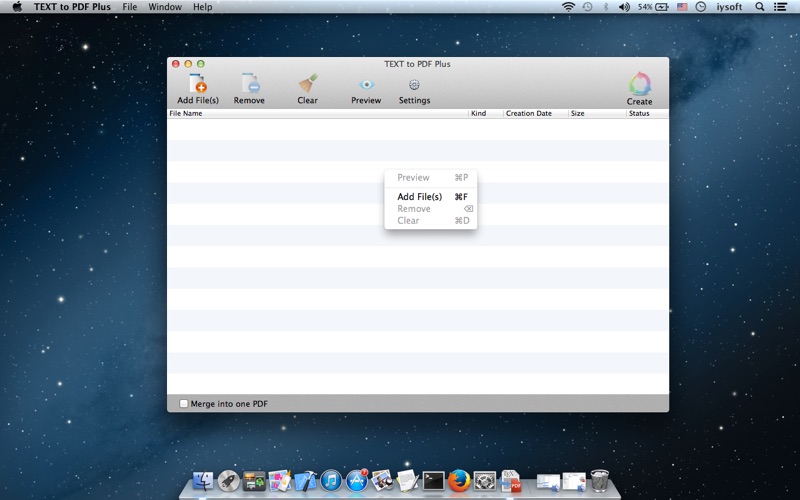Screen dimensions: 800x500
Task: Click the Bluetooth menu bar icon
Action: pos(606,7)
